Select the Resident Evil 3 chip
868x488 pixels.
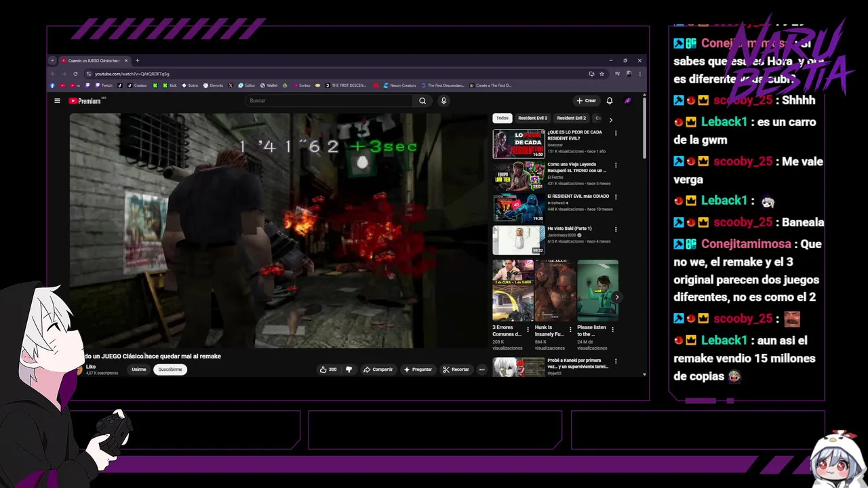[532, 118]
